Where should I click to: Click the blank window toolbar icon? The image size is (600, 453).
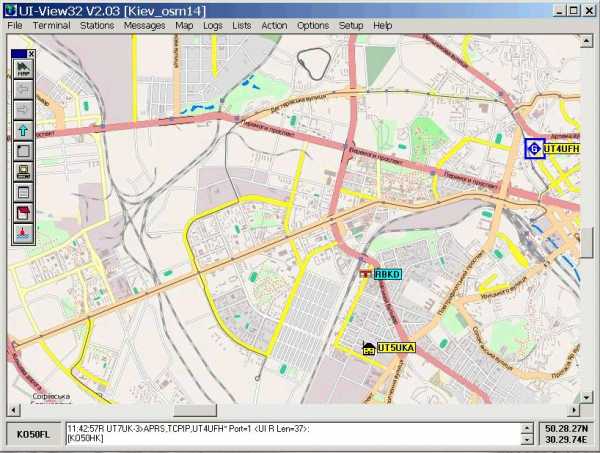click(24, 151)
